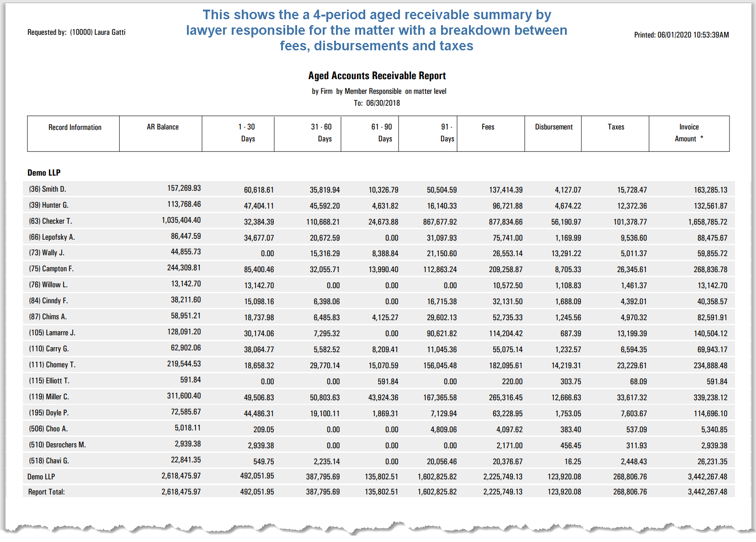
Task: Select the "(115) Elliott T." row label
Action: pos(49,381)
